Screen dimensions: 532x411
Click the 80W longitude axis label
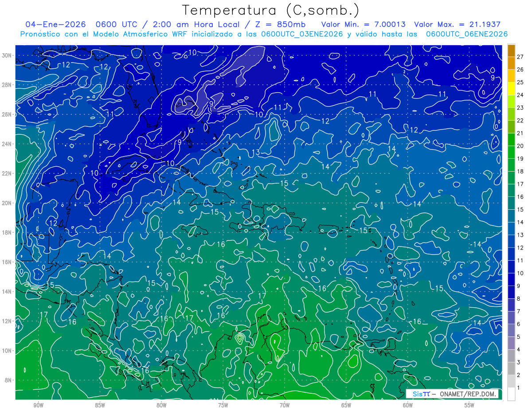tap(161, 405)
